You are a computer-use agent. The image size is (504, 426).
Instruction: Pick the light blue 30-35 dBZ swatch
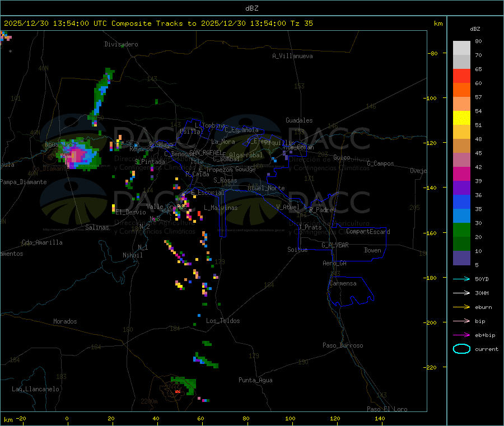[461, 216]
